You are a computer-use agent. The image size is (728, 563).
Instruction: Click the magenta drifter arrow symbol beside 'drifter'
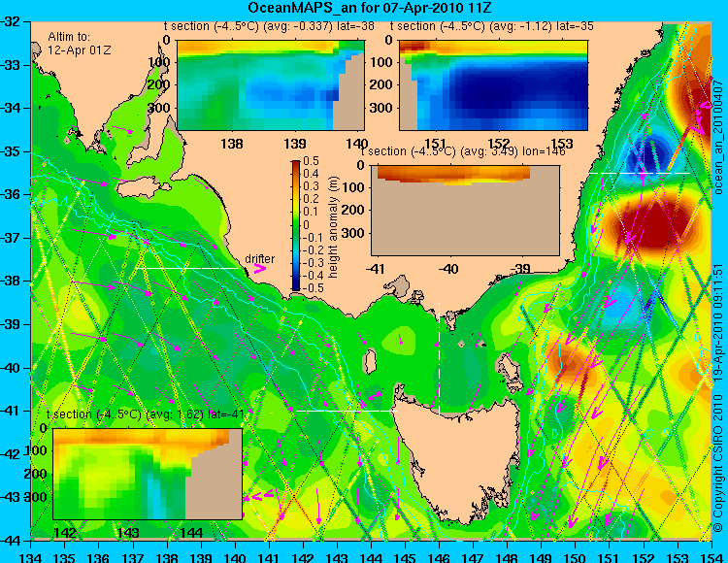[259, 269]
